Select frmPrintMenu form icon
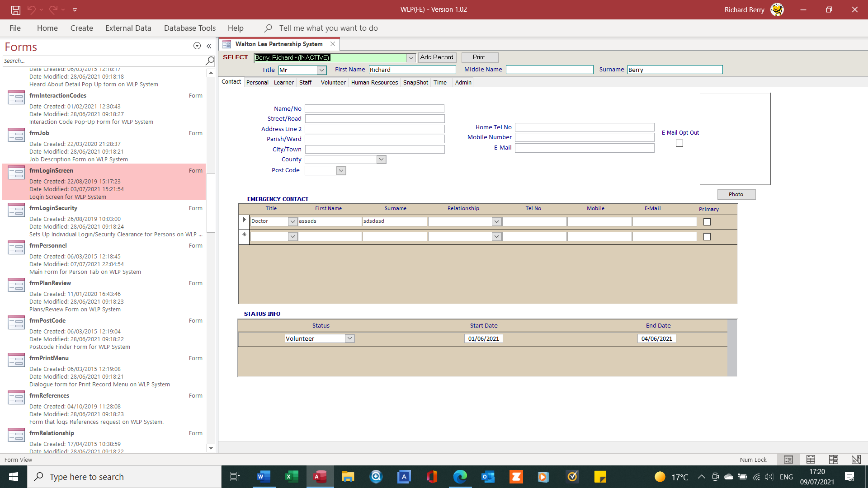Screen dimensions: 868x488 [x=16, y=360]
